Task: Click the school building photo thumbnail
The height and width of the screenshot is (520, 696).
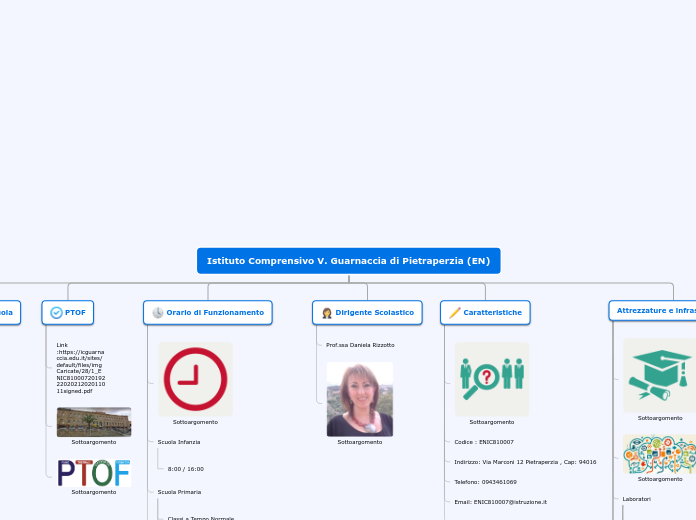Action: pyautogui.click(x=94, y=422)
